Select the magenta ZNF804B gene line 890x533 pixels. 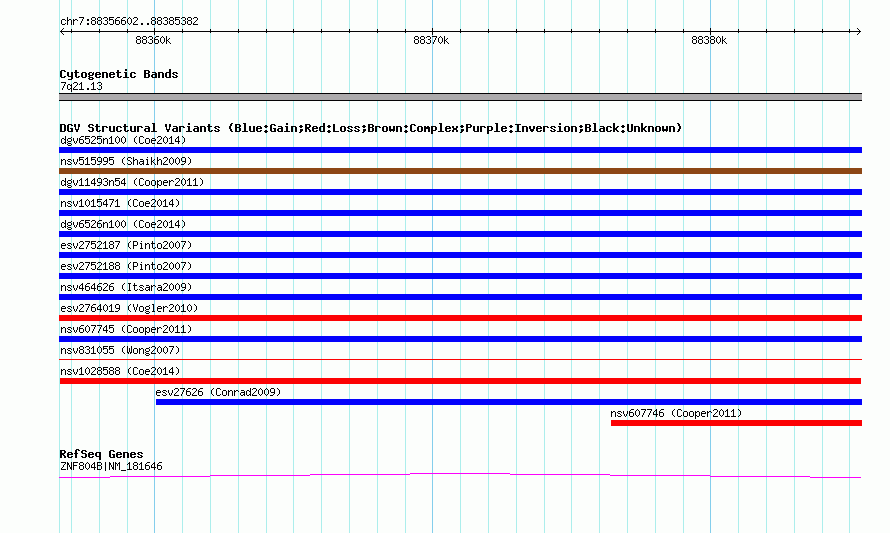(460, 475)
